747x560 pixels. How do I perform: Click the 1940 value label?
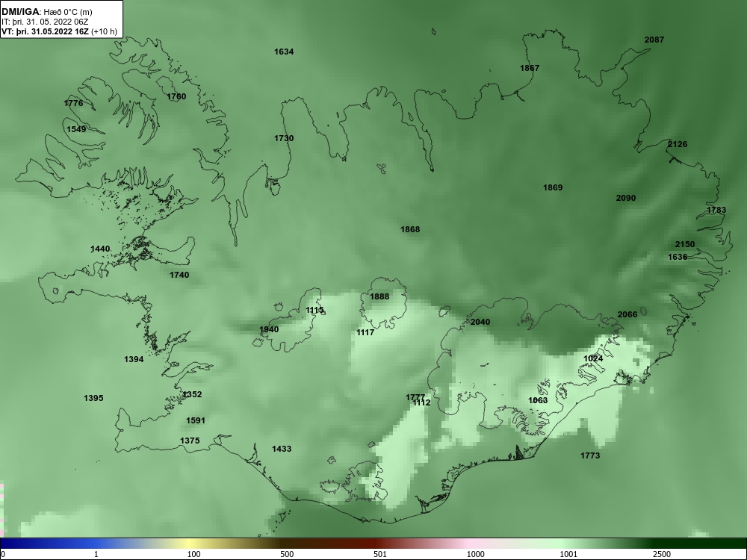point(269,329)
